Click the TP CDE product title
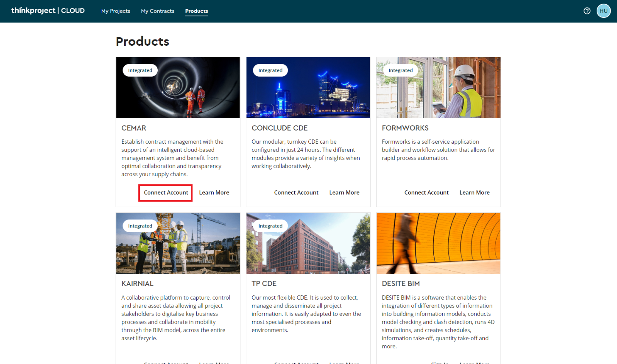 click(264, 283)
